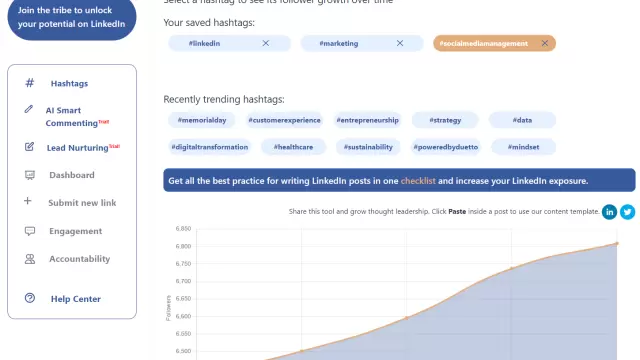
Task: Select trending hashtag #entrepreneurship
Action: tap(367, 120)
